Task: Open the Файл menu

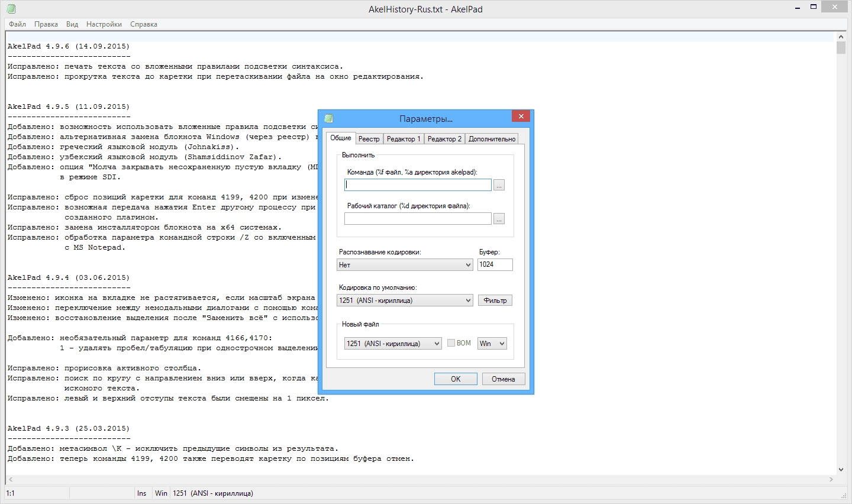Action: click(18, 24)
